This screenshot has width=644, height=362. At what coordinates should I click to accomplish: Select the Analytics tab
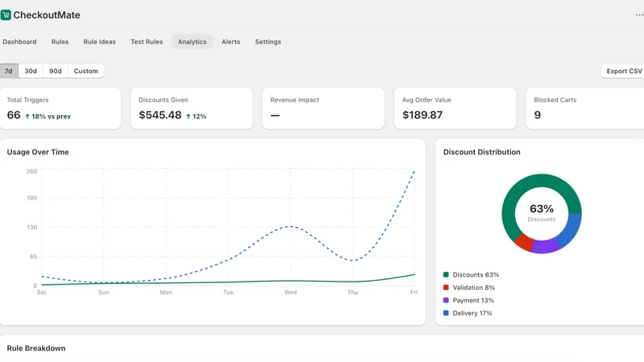192,42
